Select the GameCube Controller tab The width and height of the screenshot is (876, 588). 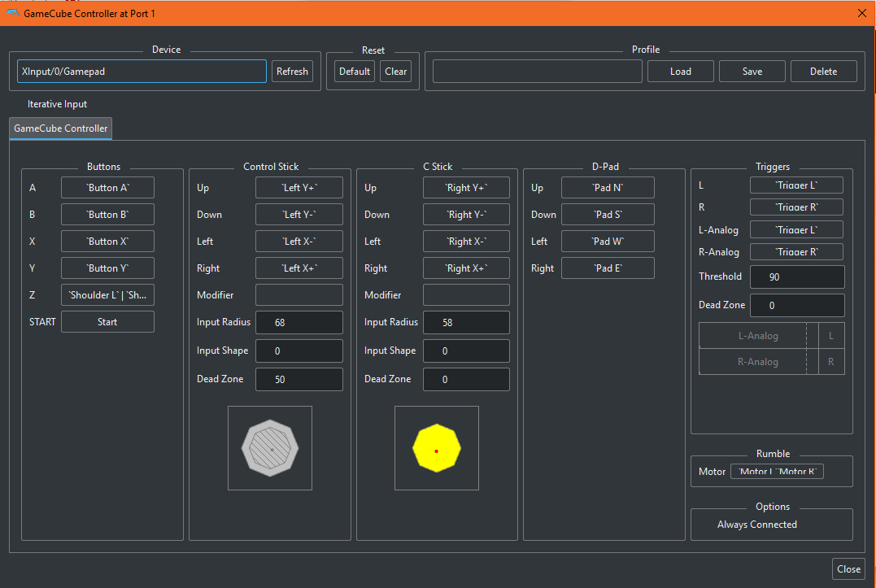[60, 128]
